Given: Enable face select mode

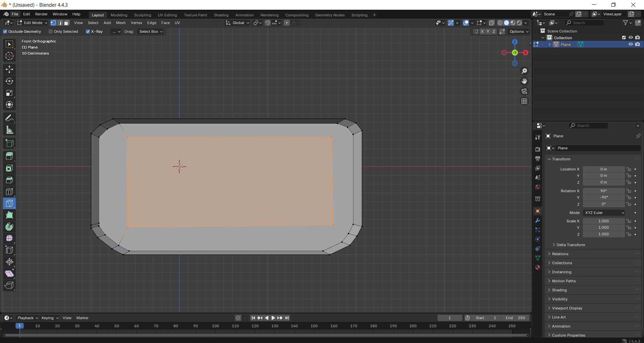Looking at the screenshot, I should tap(67, 23).
